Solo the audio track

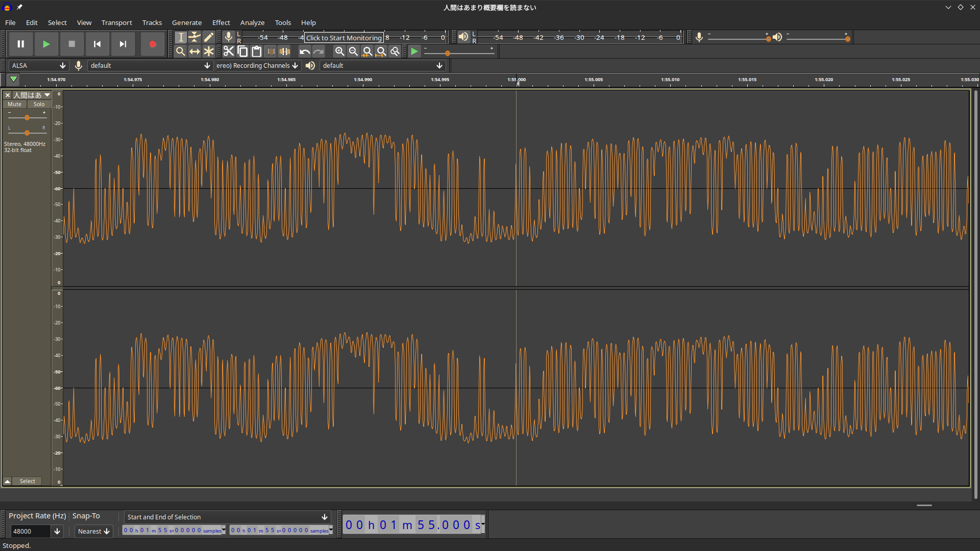click(39, 104)
